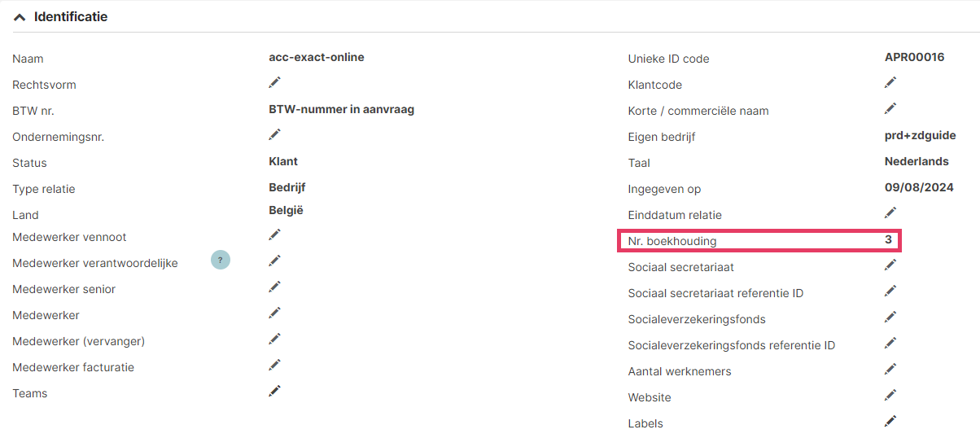980x447 pixels.
Task: Click the Identificatie section heading
Action: [71, 17]
